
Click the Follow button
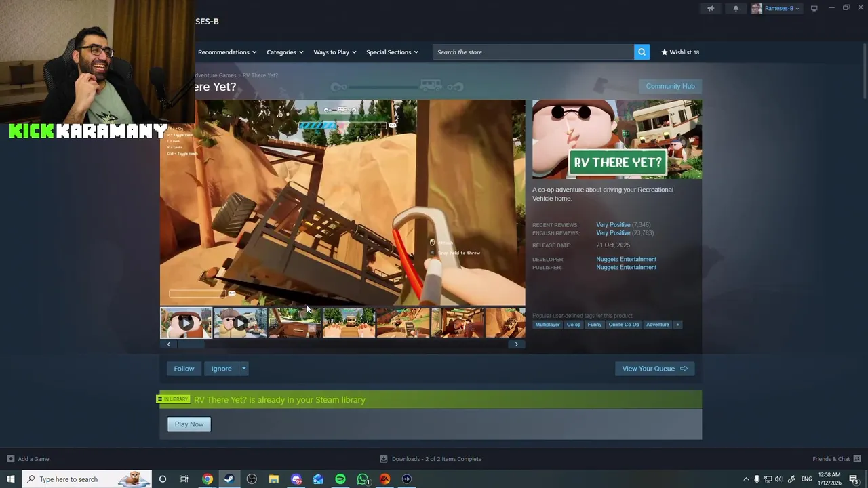184,369
